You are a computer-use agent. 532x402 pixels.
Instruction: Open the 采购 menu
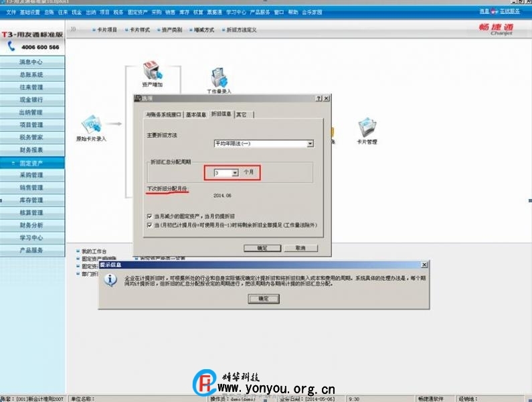(157, 12)
